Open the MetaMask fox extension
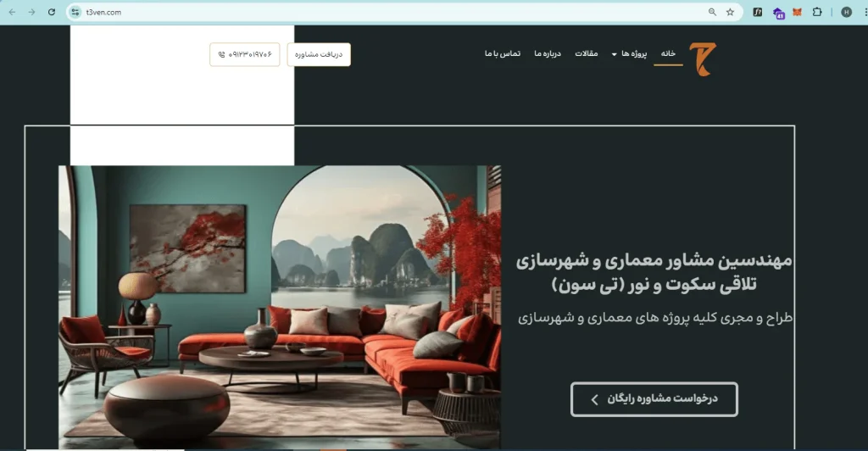868x451 pixels. click(797, 12)
